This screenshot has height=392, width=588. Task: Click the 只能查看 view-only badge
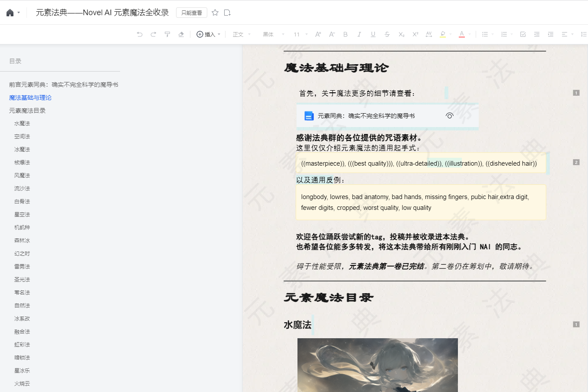tap(191, 13)
